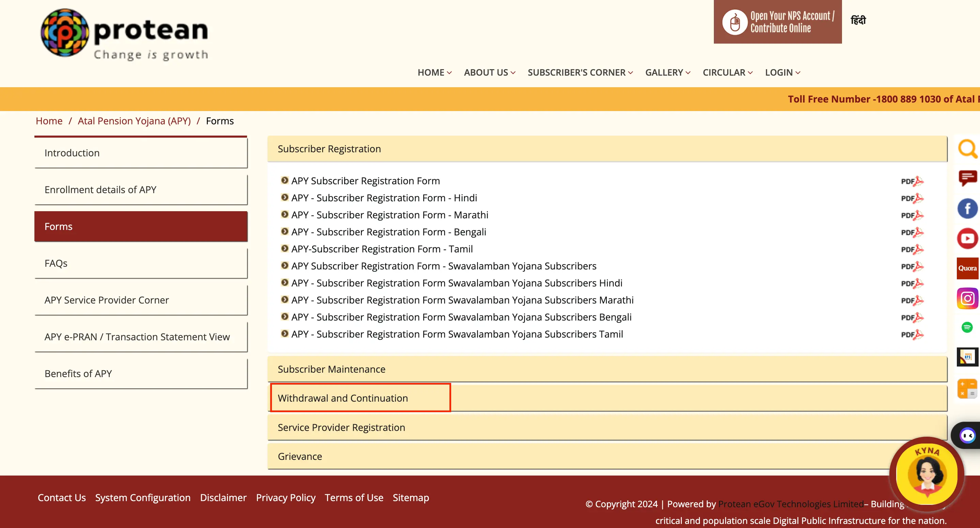Open Enrollment details of APY
Image resolution: width=980 pixels, height=528 pixels.
pyautogui.click(x=141, y=190)
